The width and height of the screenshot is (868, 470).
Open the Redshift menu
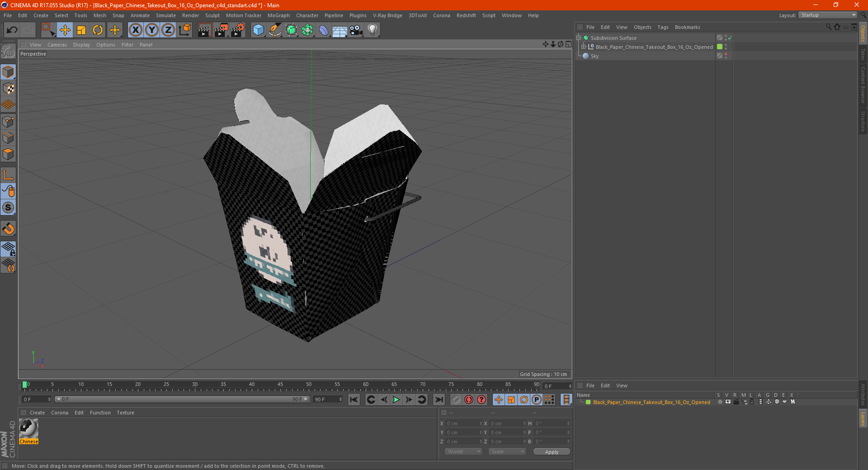(x=466, y=15)
